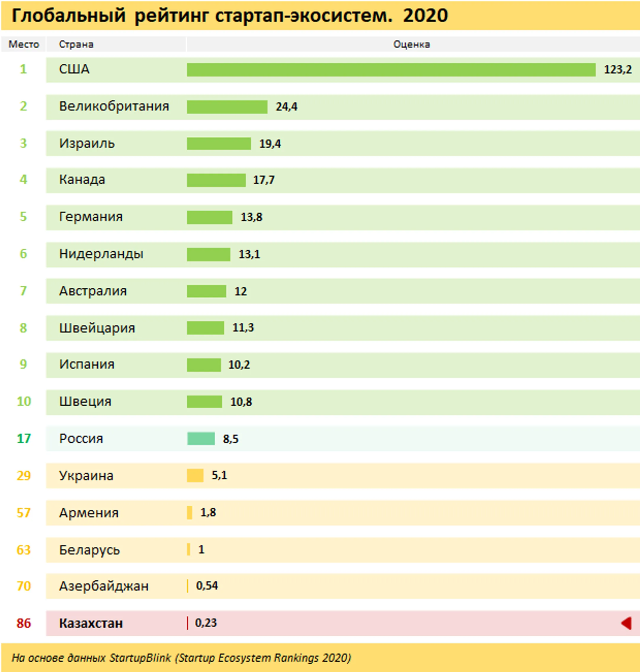Screen dimensions: 640x672
Task: Select the Место column header
Action: [x=23, y=44]
